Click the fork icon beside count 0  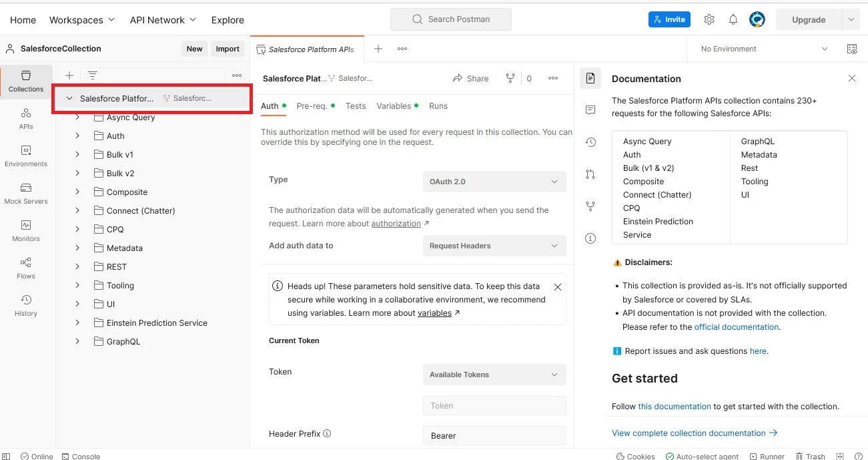tap(510, 78)
